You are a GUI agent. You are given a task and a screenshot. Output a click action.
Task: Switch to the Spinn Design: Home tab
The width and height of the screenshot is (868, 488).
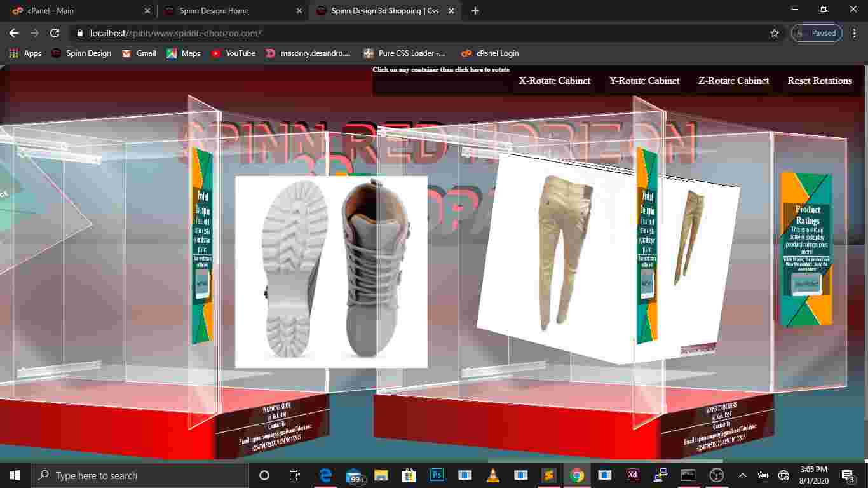point(231,11)
